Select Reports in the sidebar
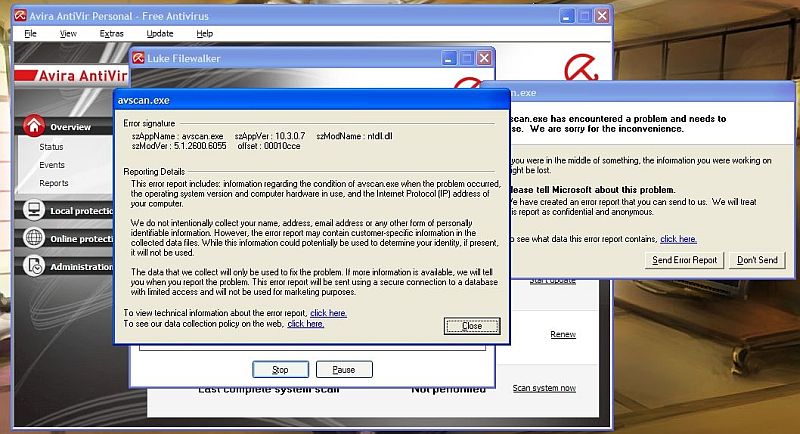 point(54,183)
